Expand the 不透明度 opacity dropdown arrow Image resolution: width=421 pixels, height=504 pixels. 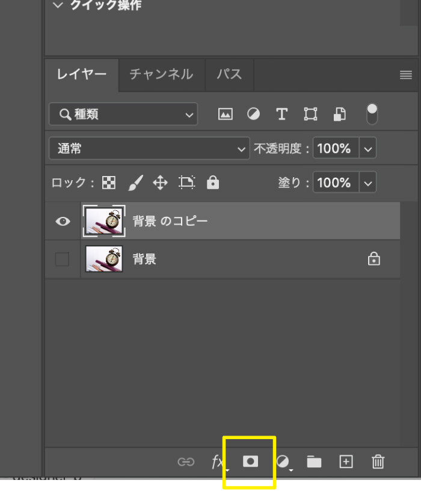click(x=368, y=148)
